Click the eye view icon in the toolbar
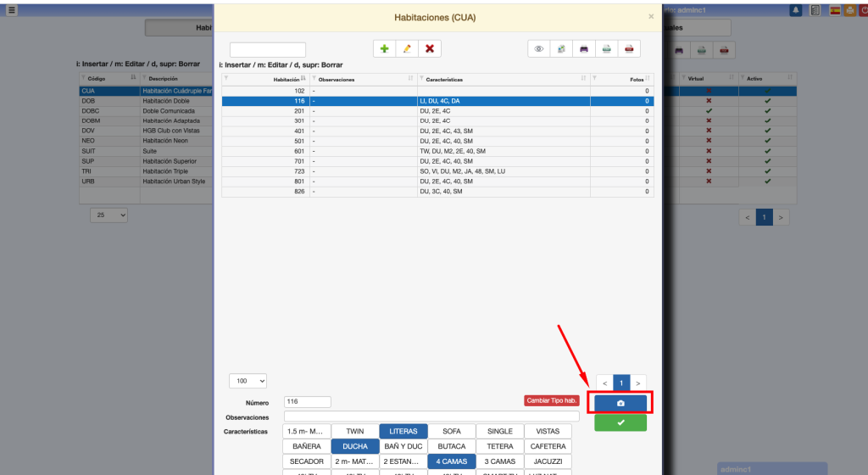Image resolution: width=868 pixels, height=475 pixels. (539, 49)
